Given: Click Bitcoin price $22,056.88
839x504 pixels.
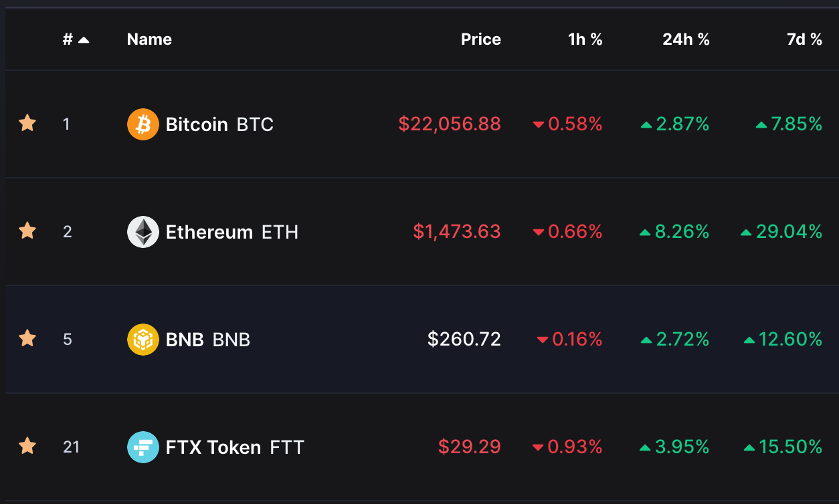Looking at the screenshot, I should click(450, 124).
